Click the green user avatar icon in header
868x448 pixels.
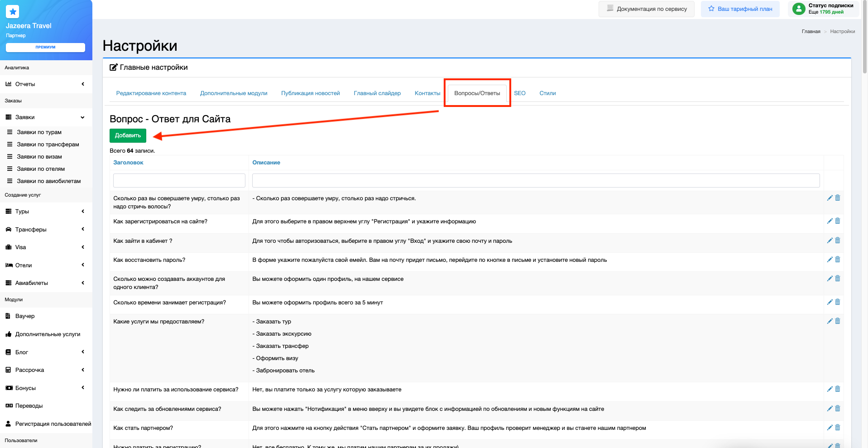799,9
